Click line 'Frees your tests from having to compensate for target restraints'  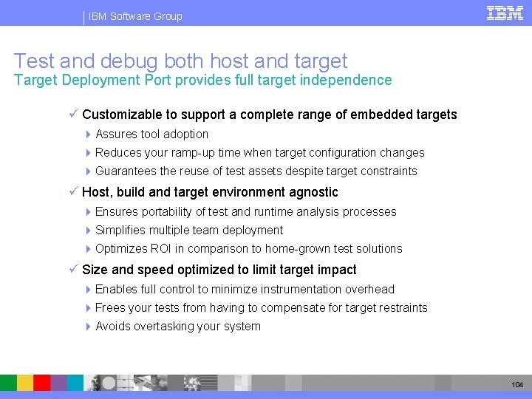pyautogui.click(x=262, y=308)
